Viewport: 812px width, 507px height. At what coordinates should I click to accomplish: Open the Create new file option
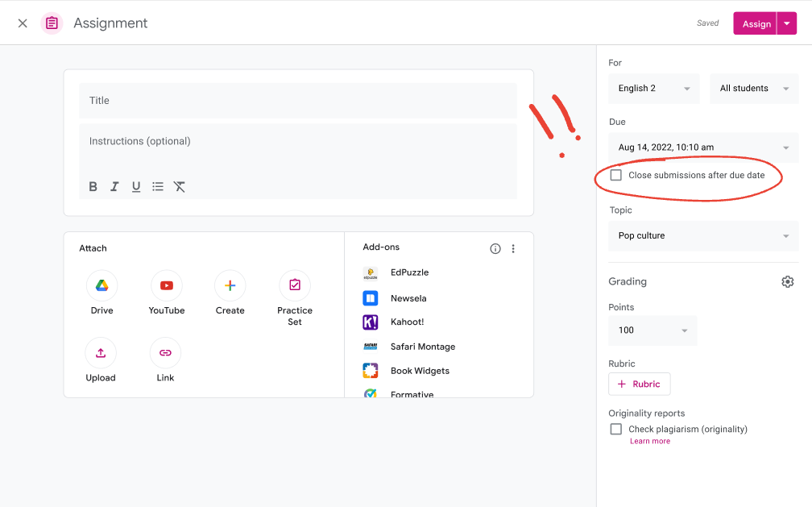230,285
